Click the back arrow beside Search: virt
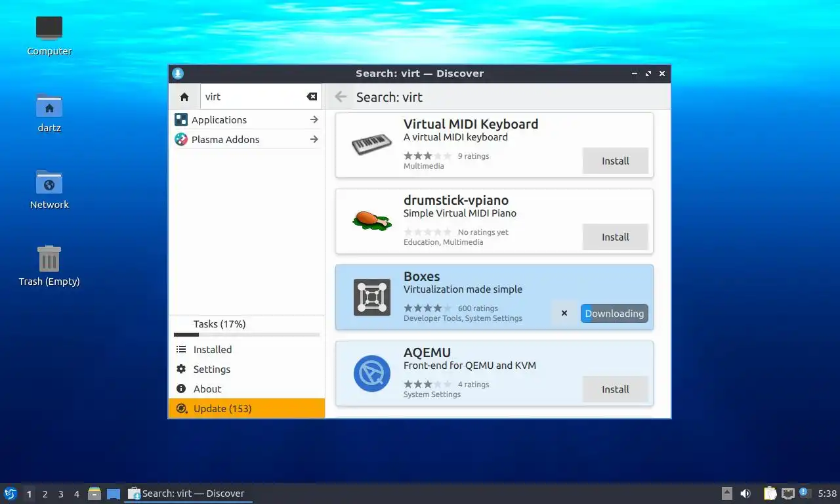840x504 pixels. [x=341, y=97]
